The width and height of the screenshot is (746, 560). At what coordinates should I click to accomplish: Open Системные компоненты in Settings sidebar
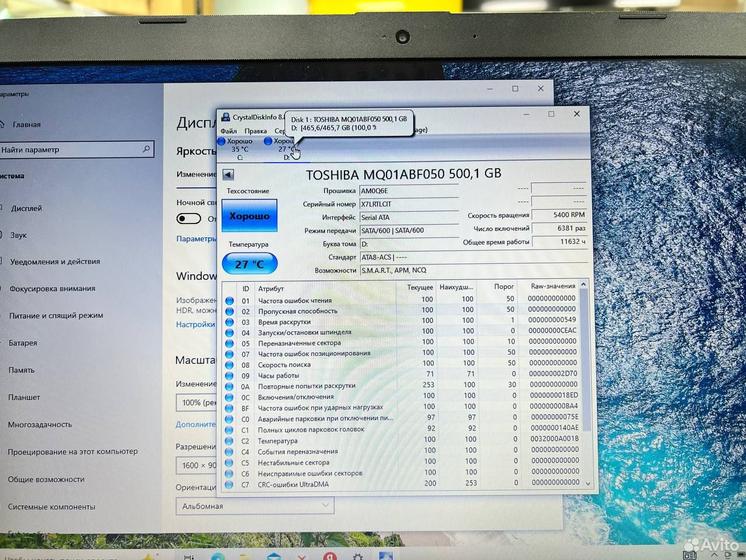pos(51,507)
